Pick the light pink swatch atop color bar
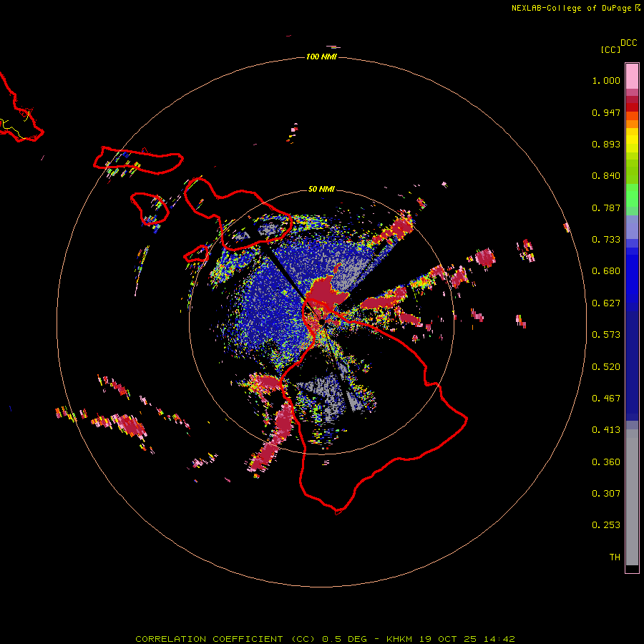Screen dimensions: 644x644 (632, 77)
